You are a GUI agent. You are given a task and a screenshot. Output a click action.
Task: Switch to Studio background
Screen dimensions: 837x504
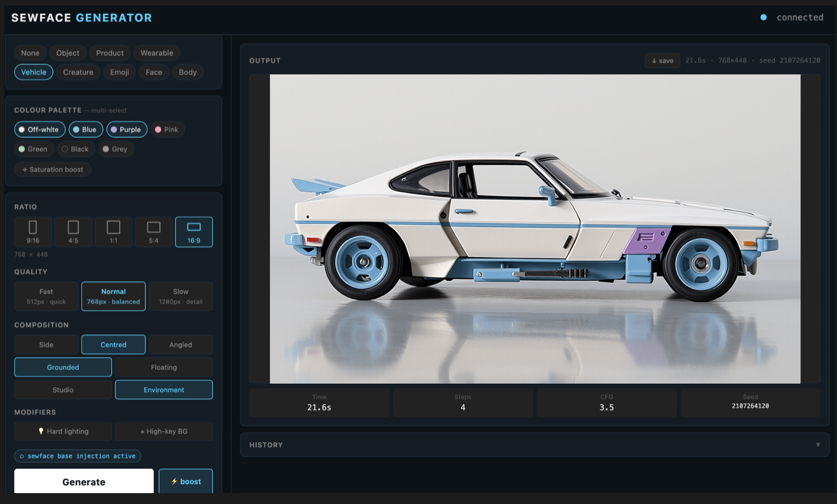point(63,390)
